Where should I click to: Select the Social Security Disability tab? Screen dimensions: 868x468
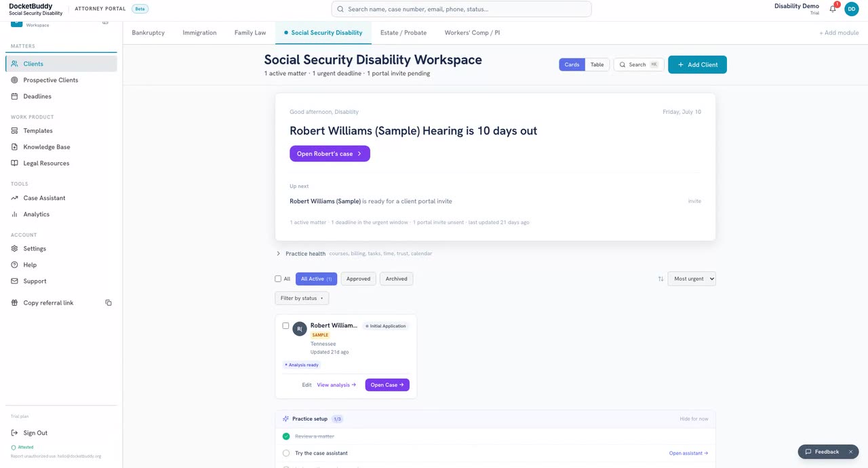pyautogui.click(x=323, y=33)
